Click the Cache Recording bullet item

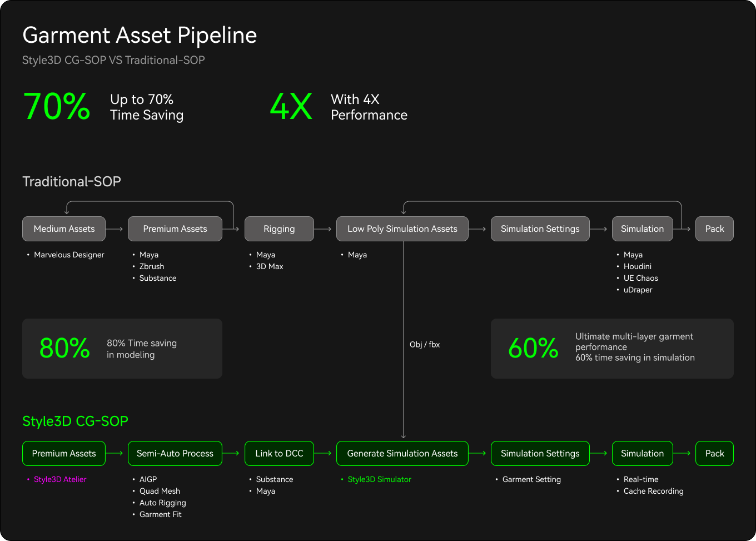(653, 491)
